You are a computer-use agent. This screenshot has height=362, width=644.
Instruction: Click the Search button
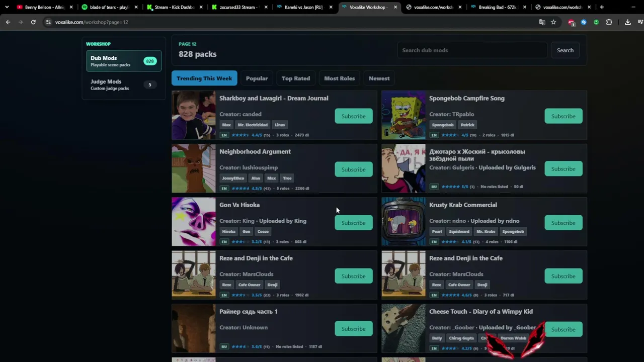click(x=565, y=50)
